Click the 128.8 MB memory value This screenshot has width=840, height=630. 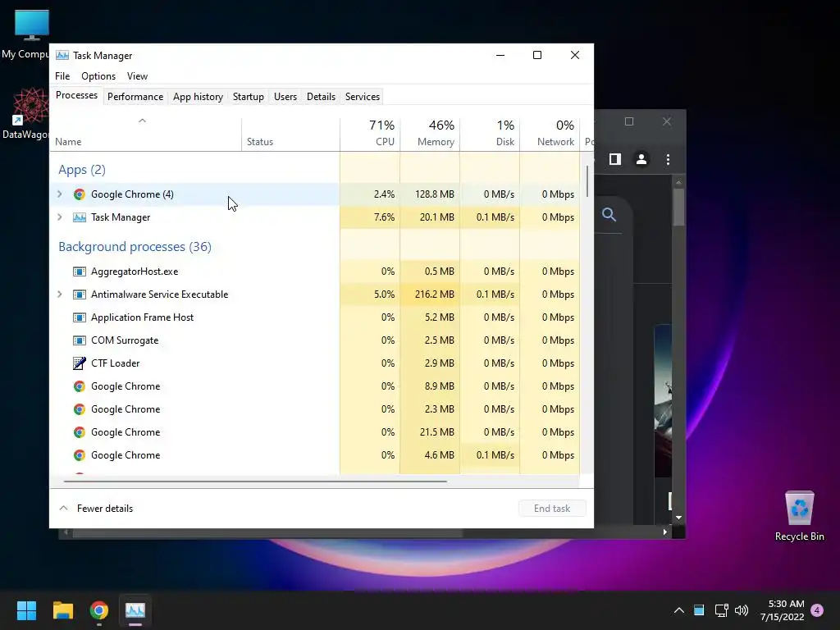pos(435,194)
